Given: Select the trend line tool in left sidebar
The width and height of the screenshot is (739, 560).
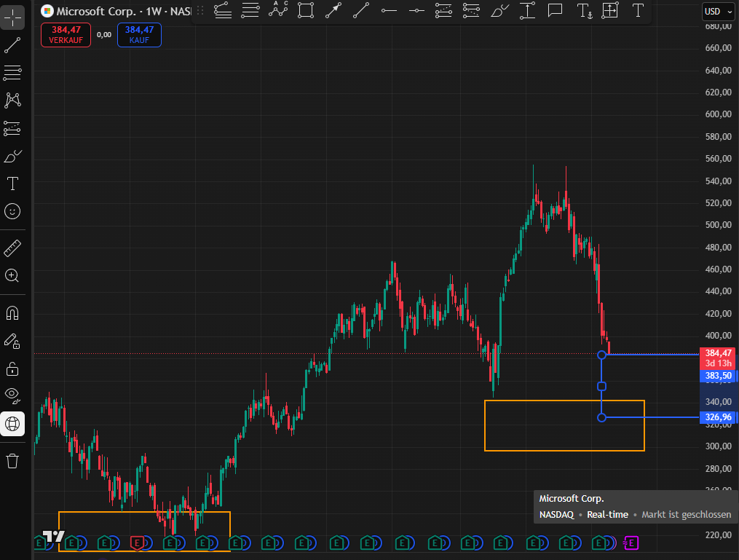Looking at the screenshot, I should (12, 45).
